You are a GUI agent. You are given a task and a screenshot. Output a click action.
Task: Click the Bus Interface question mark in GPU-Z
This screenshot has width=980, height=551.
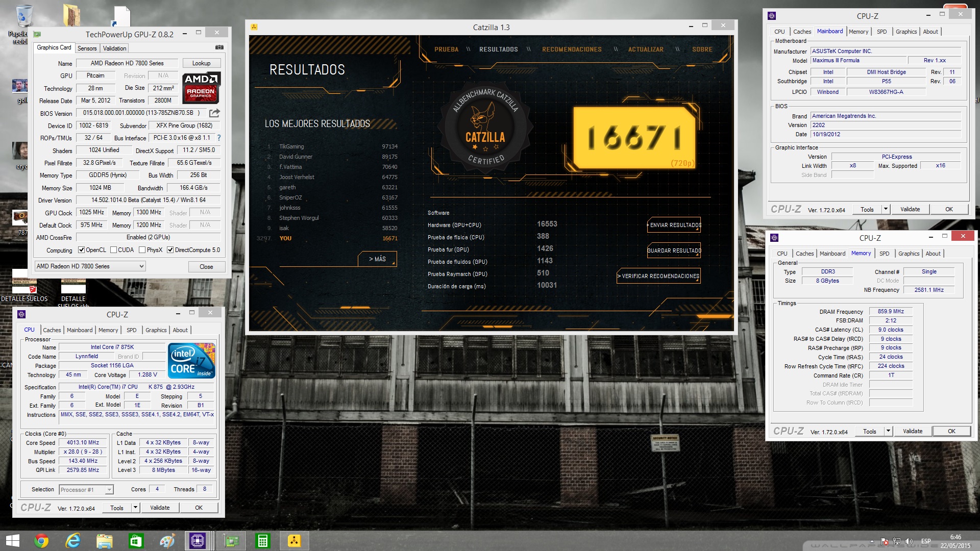point(219,138)
